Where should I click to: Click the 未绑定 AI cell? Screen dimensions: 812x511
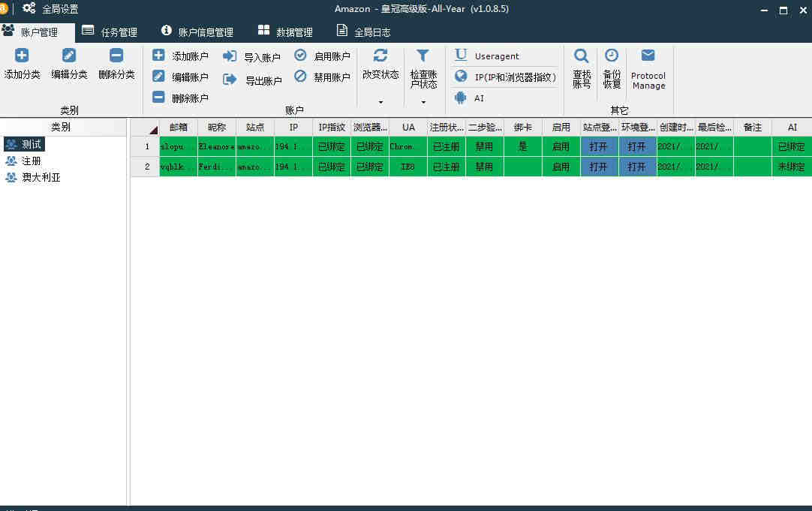pyautogui.click(x=792, y=167)
